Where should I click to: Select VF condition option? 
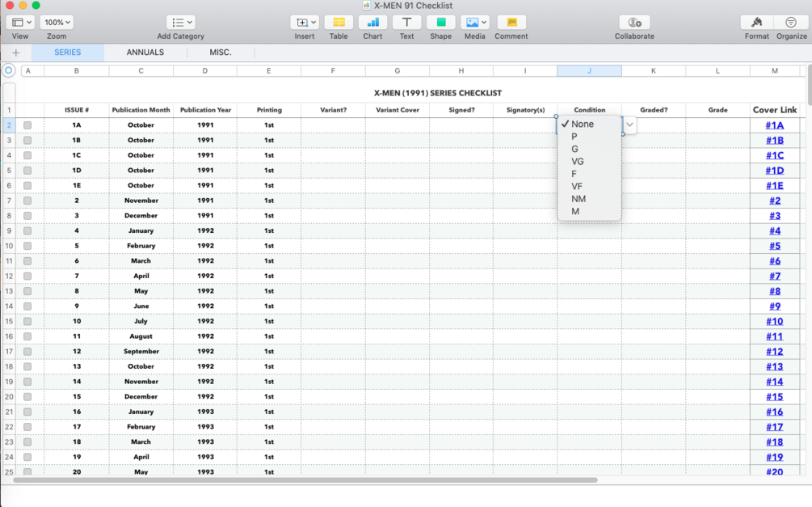589,186
